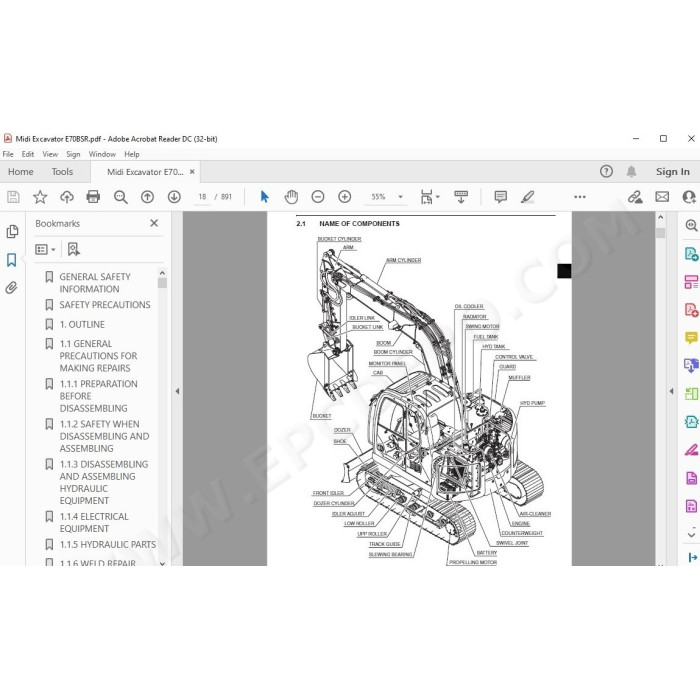Open the search tool at right pane top
The height and width of the screenshot is (700, 700).
coord(692,226)
